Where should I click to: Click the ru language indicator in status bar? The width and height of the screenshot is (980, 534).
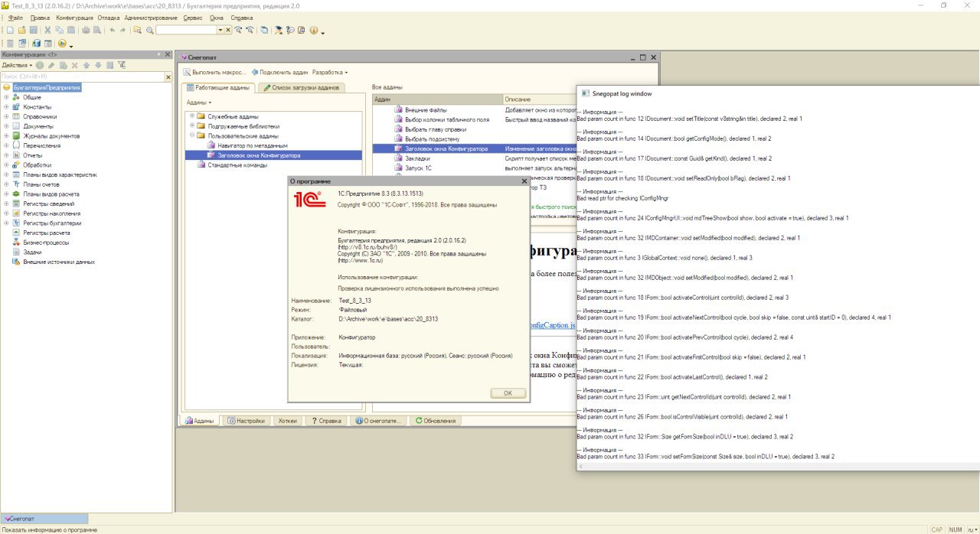point(972,529)
